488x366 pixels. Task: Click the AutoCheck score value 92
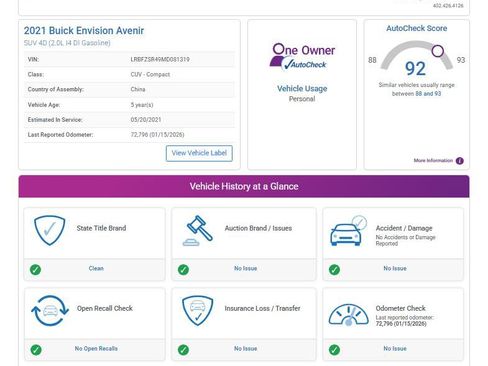[415, 69]
